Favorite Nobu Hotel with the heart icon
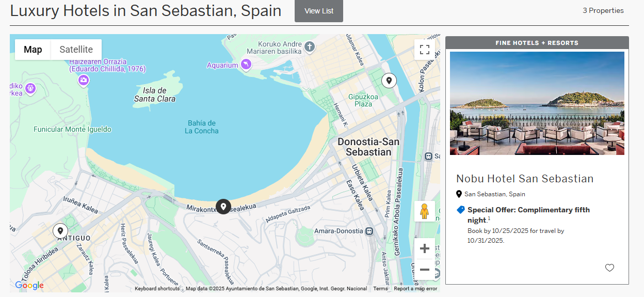This screenshot has height=297, width=644. 609,268
